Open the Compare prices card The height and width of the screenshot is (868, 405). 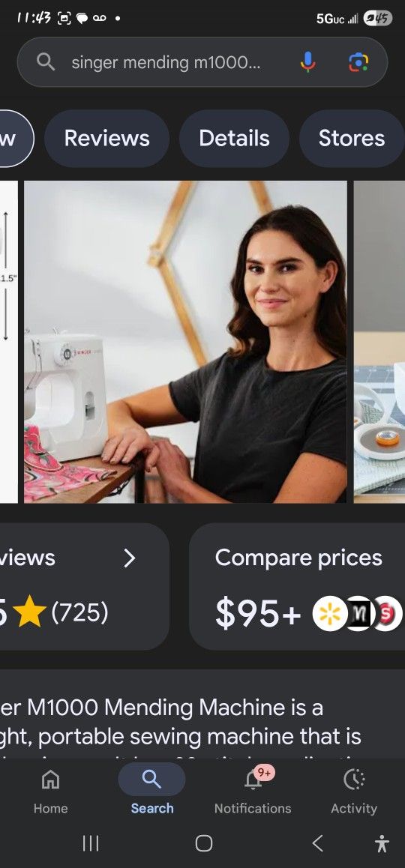[297, 586]
